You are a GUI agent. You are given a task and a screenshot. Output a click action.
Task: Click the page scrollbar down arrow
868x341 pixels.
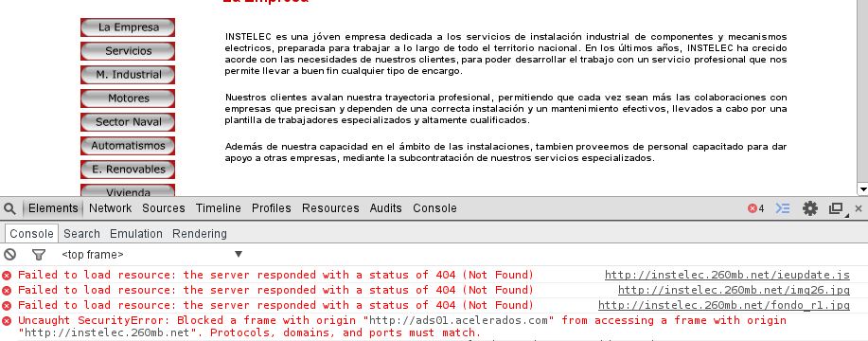862,189
